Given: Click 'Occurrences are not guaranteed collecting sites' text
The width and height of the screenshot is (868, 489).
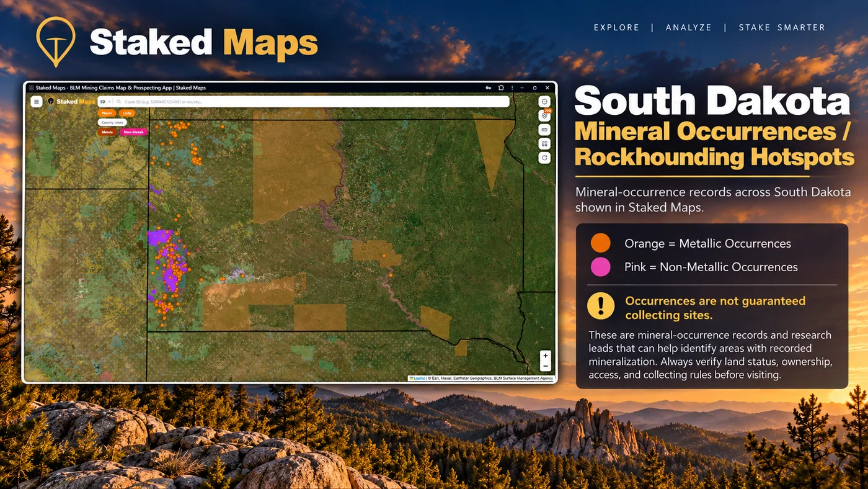Looking at the screenshot, I should [715, 308].
